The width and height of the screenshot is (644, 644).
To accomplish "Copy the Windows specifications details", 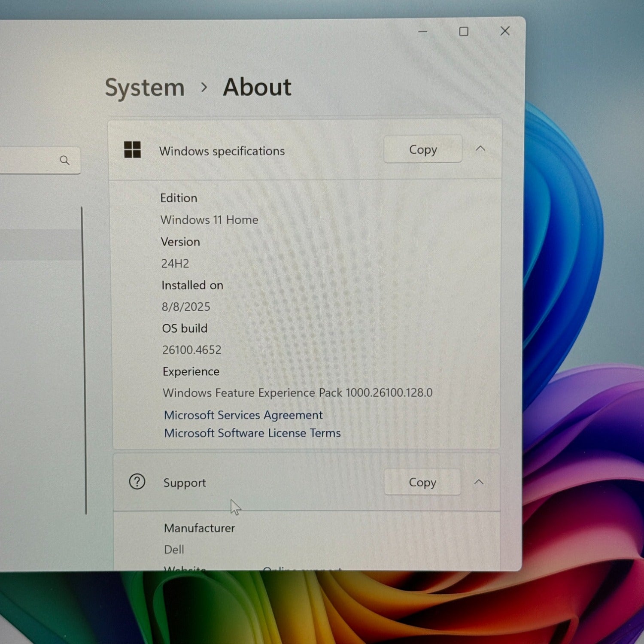I will tap(423, 149).
